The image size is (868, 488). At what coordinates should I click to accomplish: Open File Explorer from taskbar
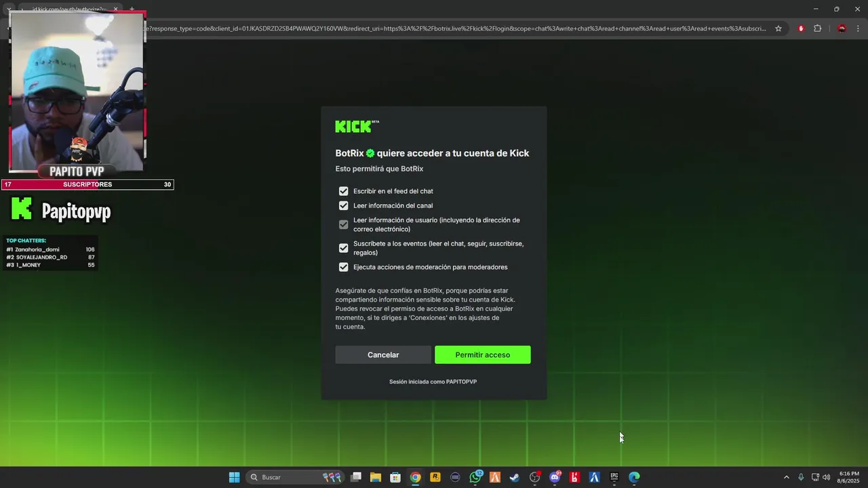376,477
